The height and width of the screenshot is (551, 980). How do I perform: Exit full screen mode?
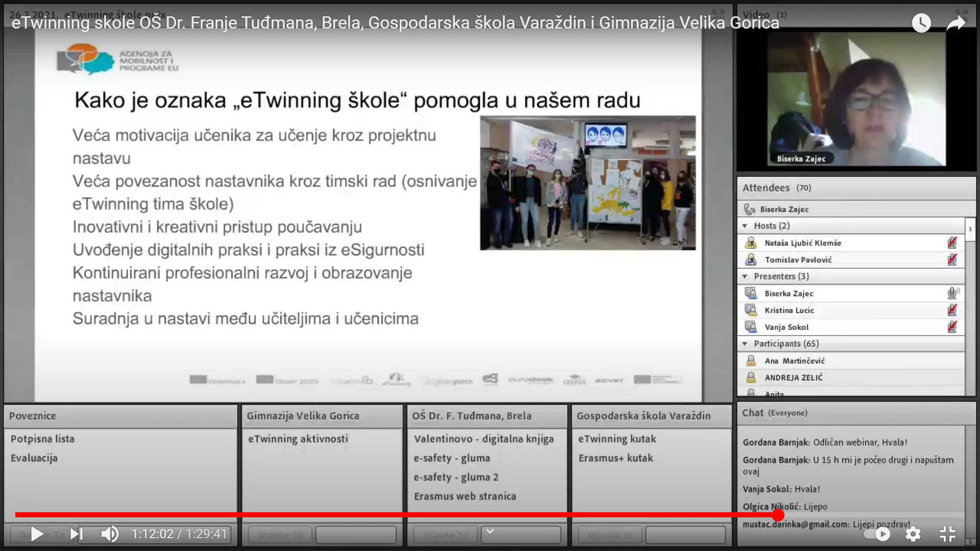coord(947,534)
